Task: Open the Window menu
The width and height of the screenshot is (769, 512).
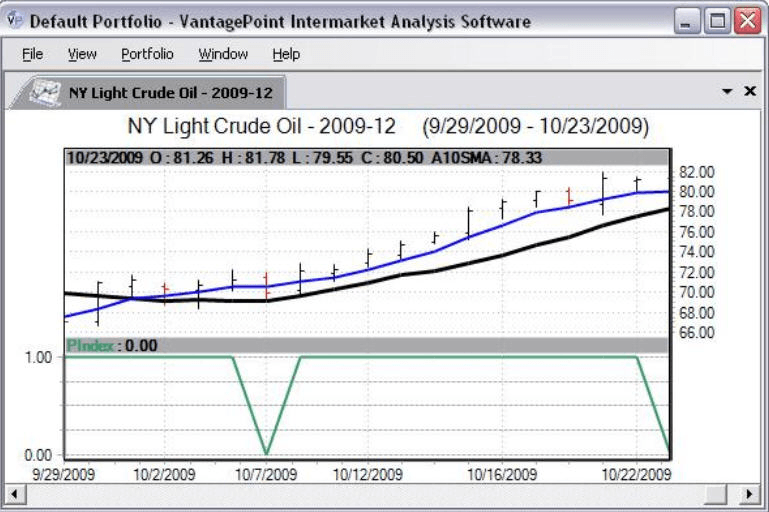Action: tap(222, 54)
